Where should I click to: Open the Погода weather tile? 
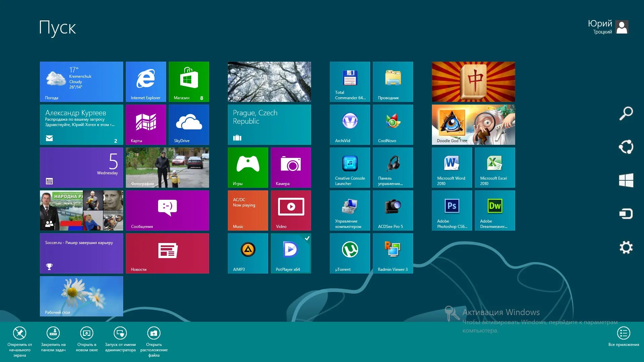pyautogui.click(x=82, y=82)
